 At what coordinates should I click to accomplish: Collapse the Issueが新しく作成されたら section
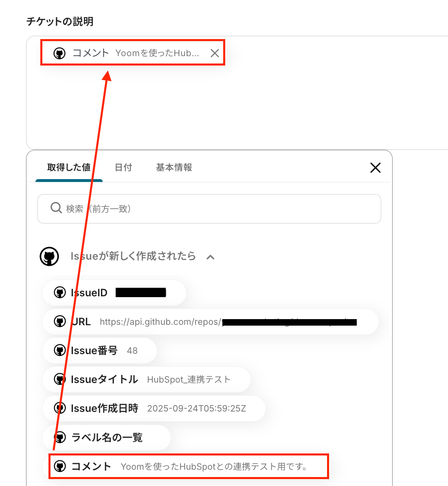(x=211, y=257)
